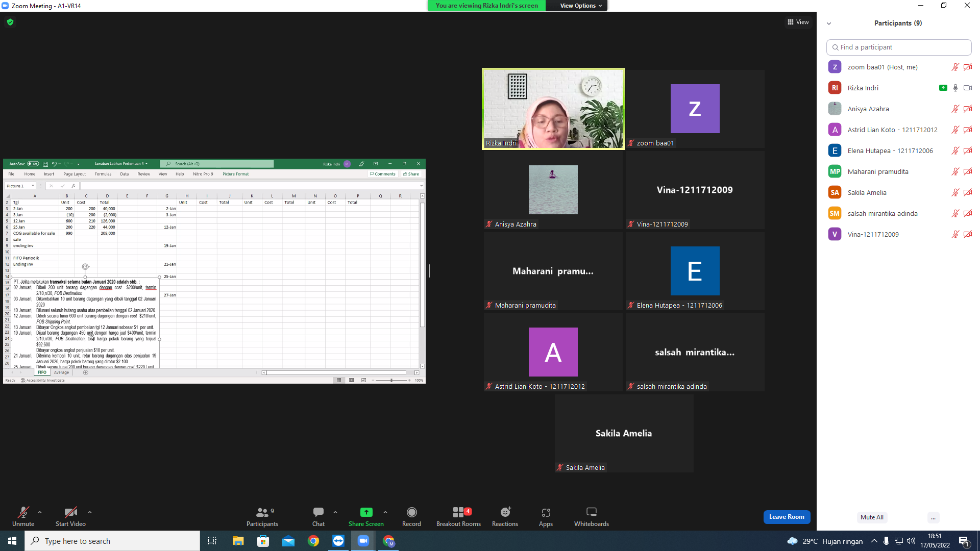The width and height of the screenshot is (980, 551).
Task: Open the Nitro Pro 9 tab in Excel
Action: pos(203,174)
